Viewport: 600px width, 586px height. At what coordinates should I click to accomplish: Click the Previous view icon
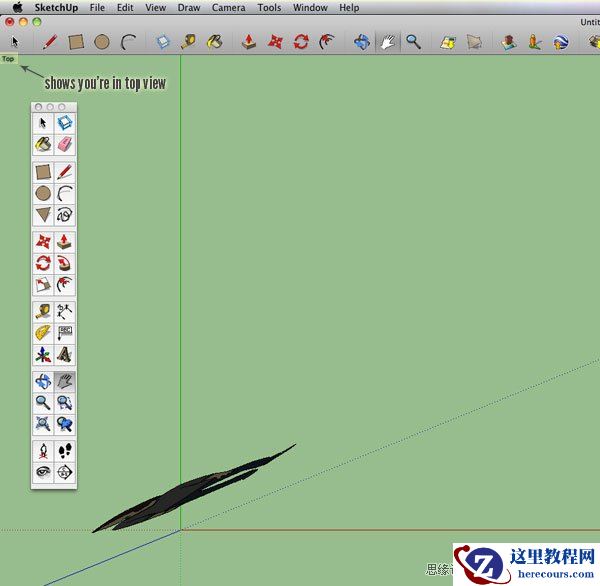point(65,424)
